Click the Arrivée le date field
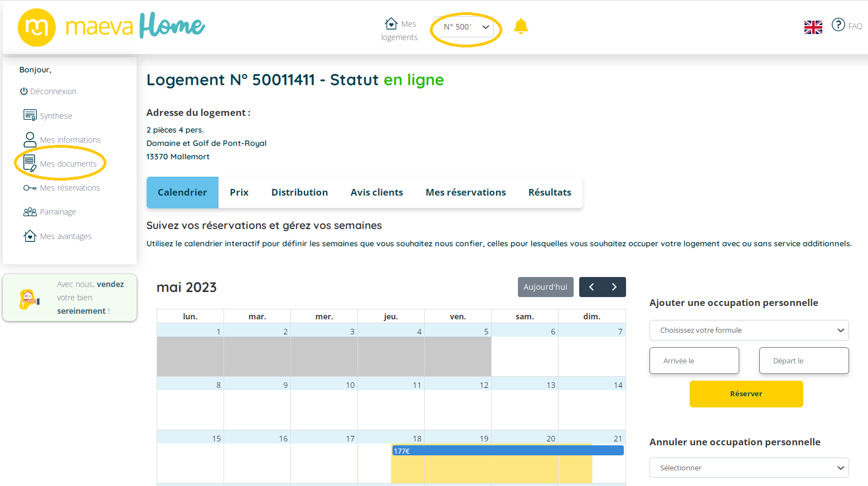 pyautogui.click(x=694, y=361)
